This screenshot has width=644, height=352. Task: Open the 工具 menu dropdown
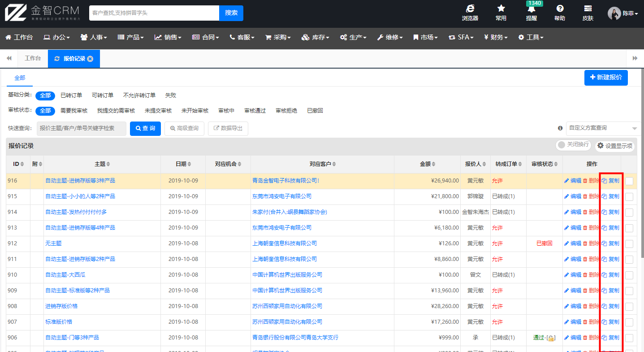531,37
